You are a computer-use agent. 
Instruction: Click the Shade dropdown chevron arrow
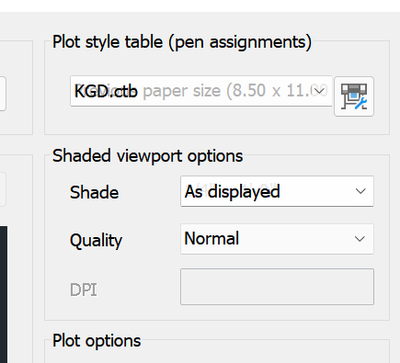[361, 191]
